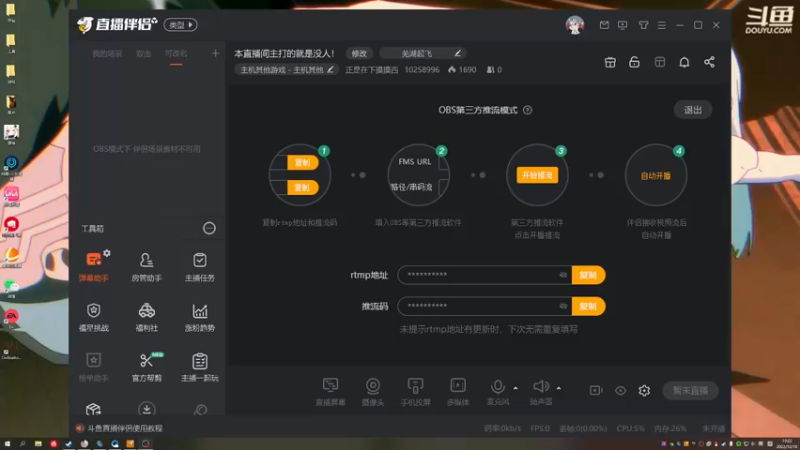Copy the rtmp地址 with 复制 button

click(x=588, y=275)
